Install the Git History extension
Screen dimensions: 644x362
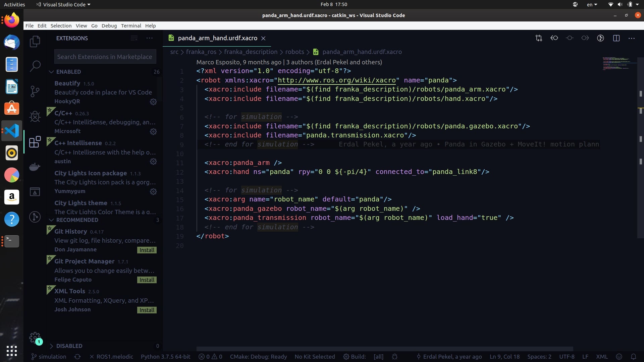(x=147, y=250)
